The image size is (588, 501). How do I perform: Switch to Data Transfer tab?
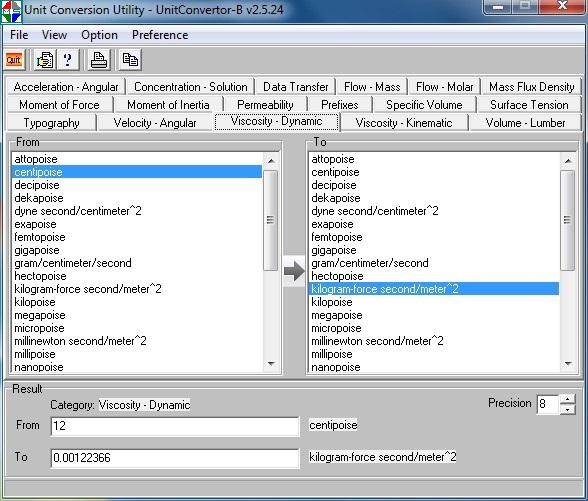click(296, 87)
